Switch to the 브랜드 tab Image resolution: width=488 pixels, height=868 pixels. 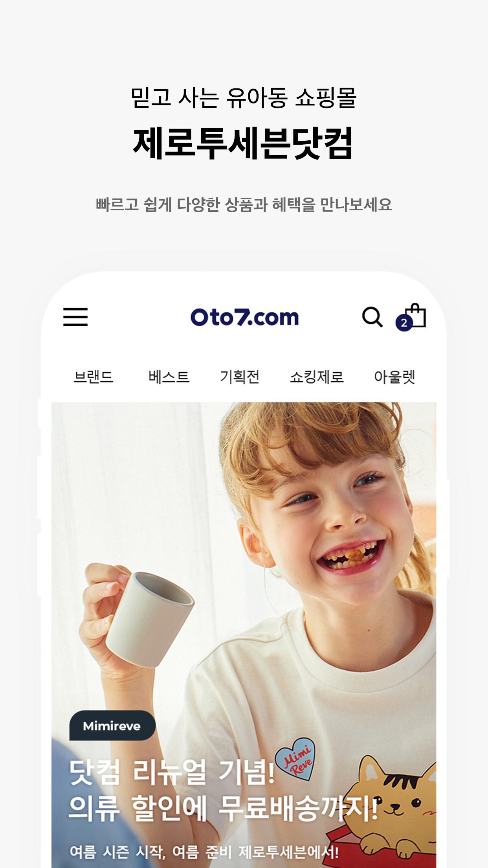94,377
